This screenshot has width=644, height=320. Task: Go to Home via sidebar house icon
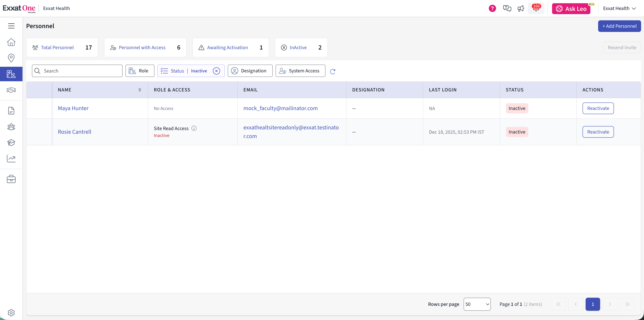click(11, 42)
